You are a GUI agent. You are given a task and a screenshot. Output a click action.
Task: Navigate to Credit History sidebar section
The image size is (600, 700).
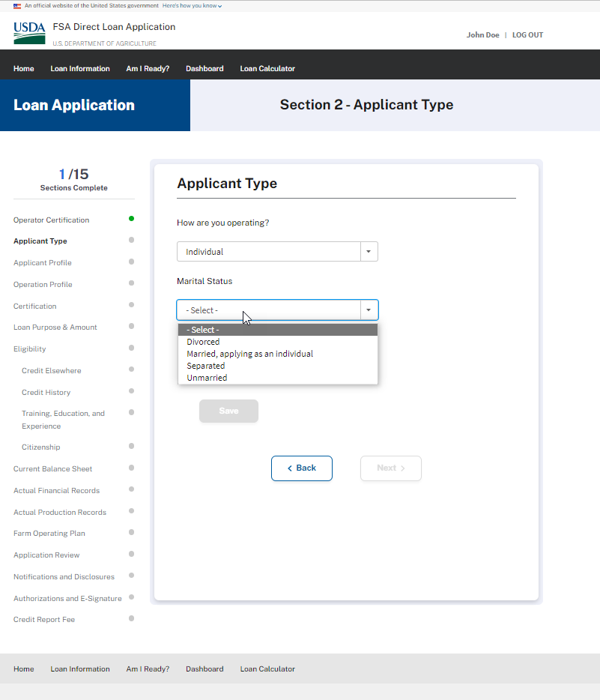46,393
